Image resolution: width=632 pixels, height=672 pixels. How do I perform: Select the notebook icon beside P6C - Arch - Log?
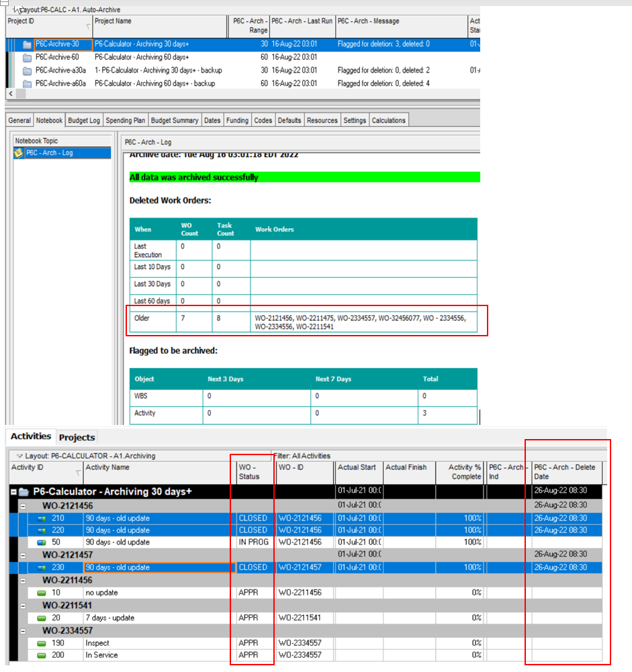(x=19, y=152)
